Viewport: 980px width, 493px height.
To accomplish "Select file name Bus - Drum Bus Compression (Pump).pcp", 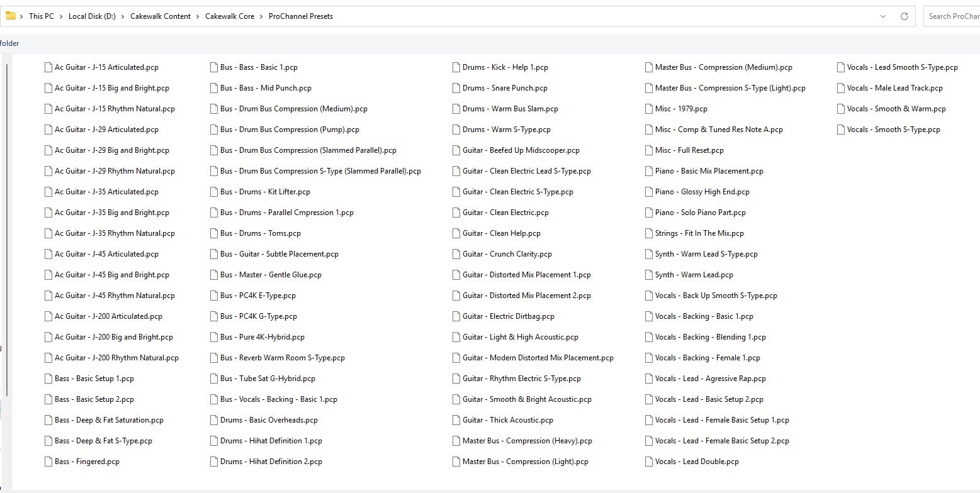I will pyautogui.click(x=290, y=130).
